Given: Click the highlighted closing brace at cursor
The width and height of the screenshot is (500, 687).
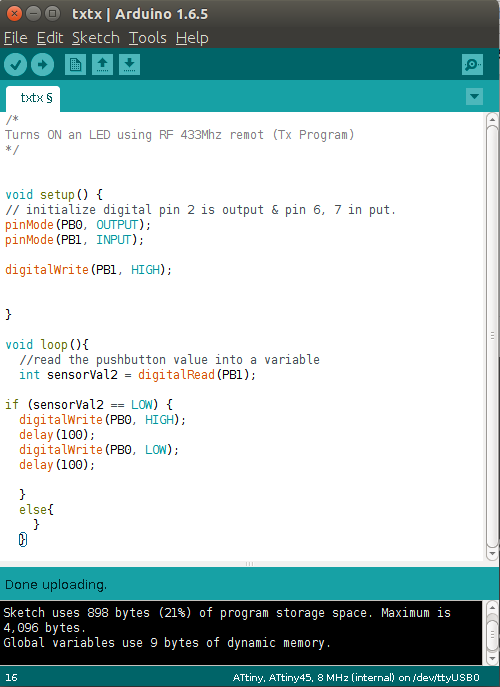Looking at the screenshot, I should click(x=23, y=539).
